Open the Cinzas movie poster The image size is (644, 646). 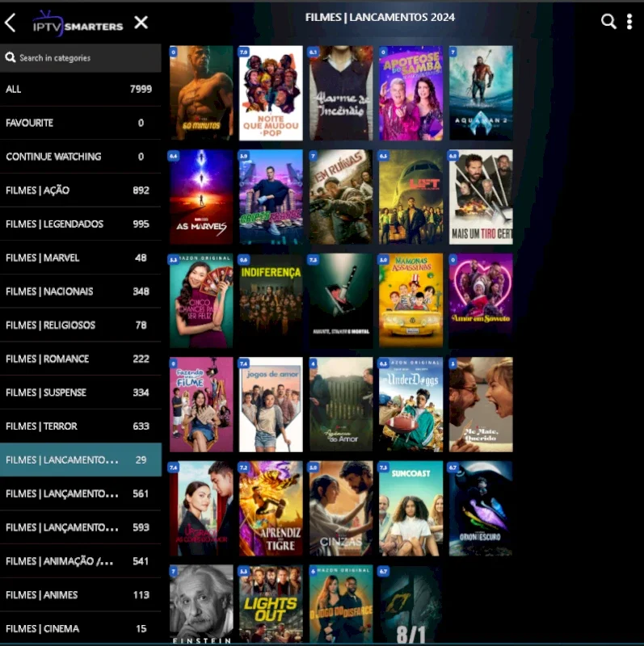coord(341,509)
